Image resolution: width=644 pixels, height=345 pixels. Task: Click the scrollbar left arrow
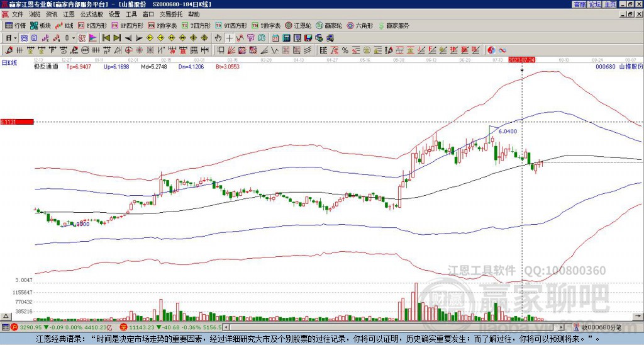point(226,327)
